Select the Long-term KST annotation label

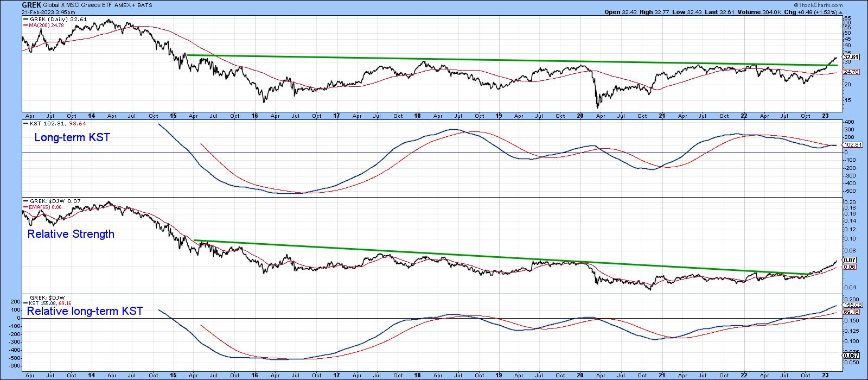(72, 138)
